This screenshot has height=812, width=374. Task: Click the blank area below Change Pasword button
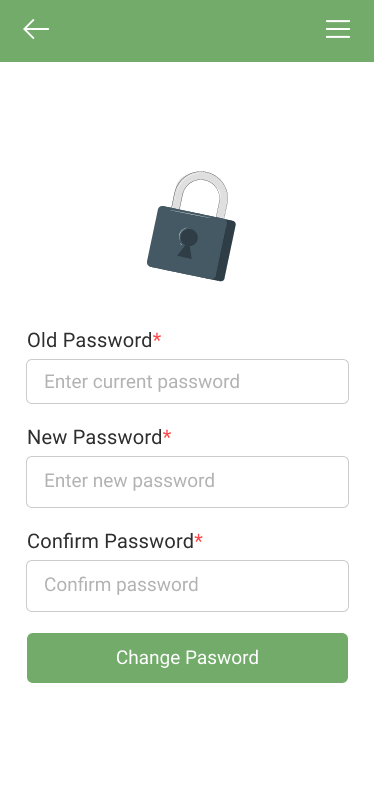pyautogui.click(x=187, y=746)
